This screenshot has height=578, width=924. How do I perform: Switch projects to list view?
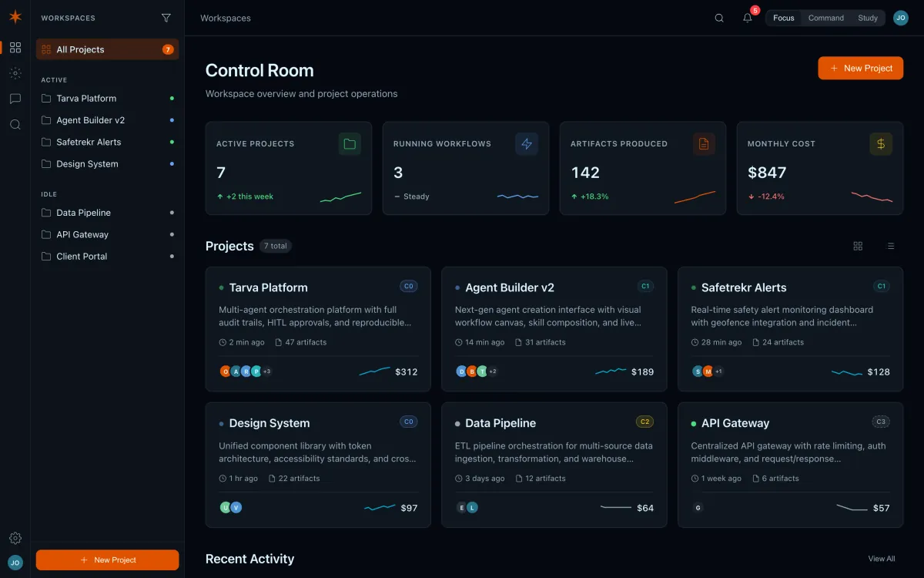(891, 246)
